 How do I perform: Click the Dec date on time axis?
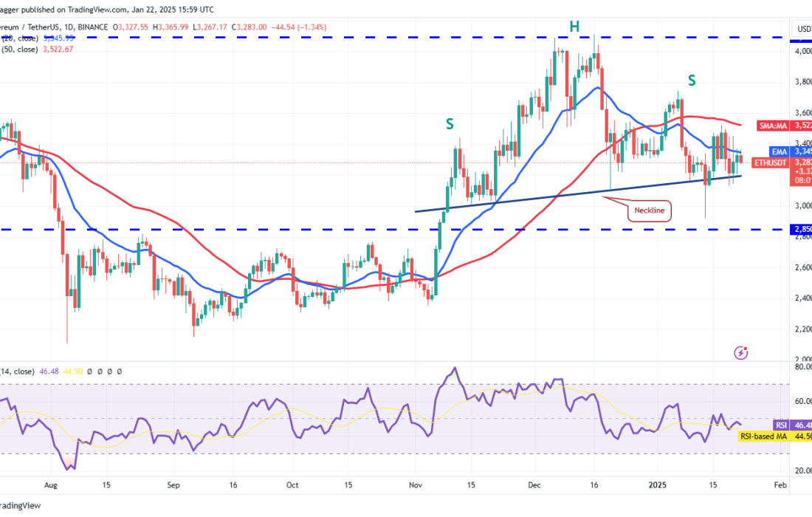[534, 485]
